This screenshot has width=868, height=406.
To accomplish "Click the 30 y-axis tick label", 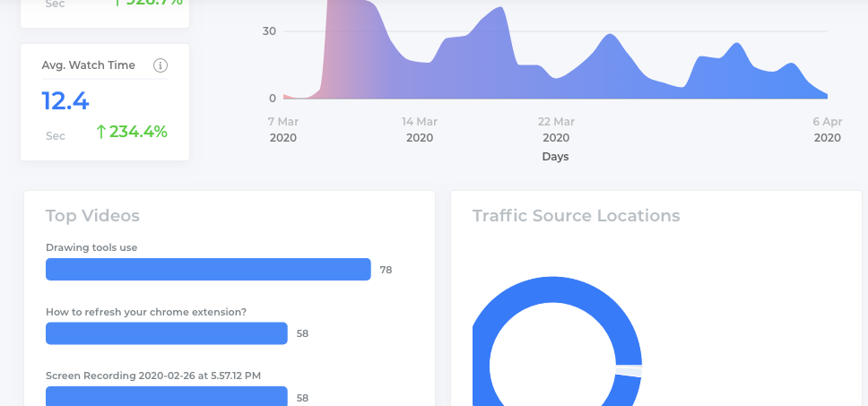I will pyautogui.click(x=269, y=31).
